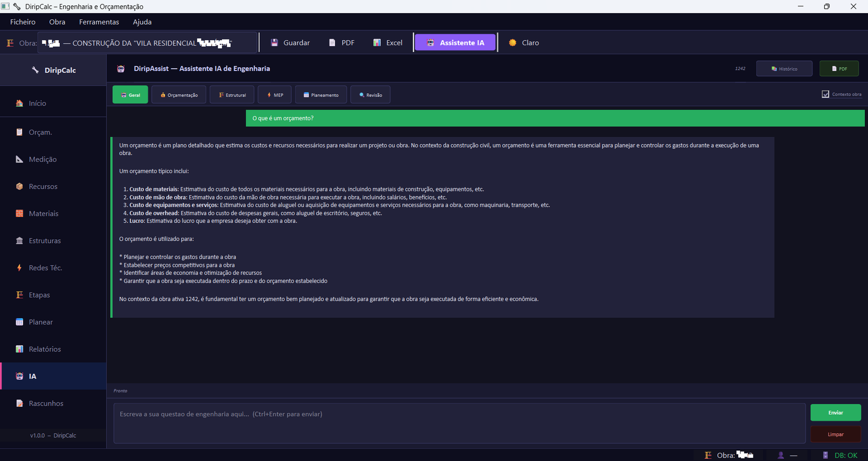Open the Ficheiro menu

click(x=23, y=22)
